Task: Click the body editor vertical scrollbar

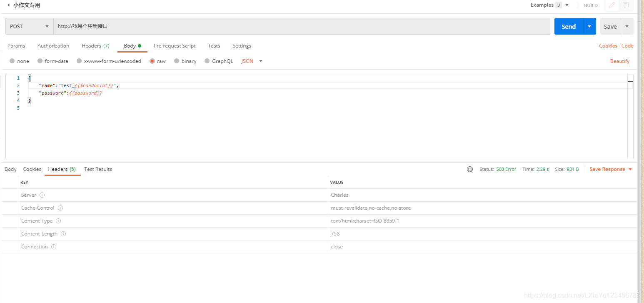Action: [630, 116]
